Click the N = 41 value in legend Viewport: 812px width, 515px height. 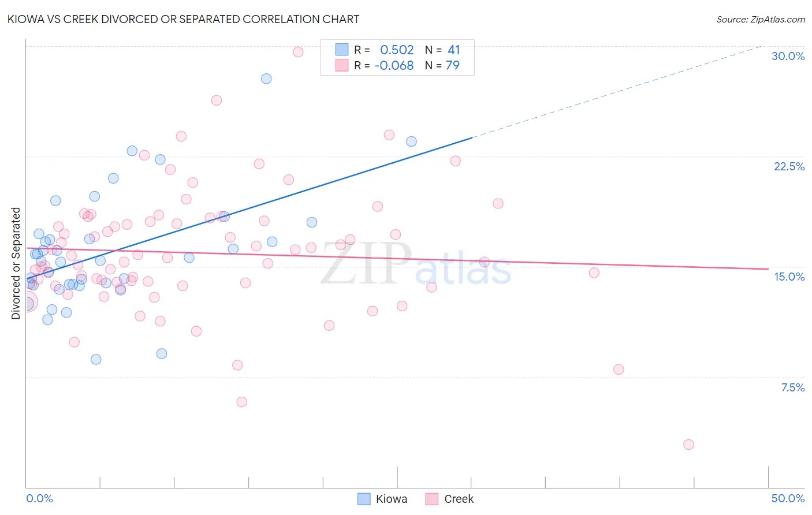442,50
